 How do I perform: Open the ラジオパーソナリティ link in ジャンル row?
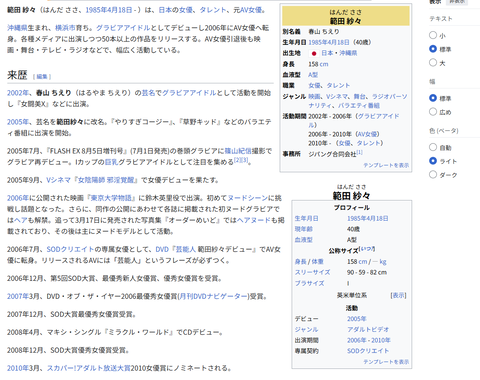[x=390, y=97]
